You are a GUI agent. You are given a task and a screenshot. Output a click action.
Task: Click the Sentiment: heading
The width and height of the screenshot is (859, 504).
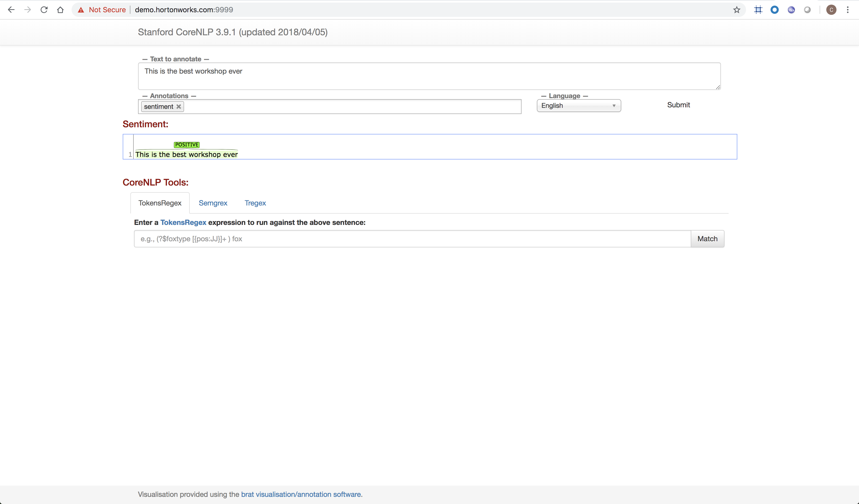pos(145,124)
